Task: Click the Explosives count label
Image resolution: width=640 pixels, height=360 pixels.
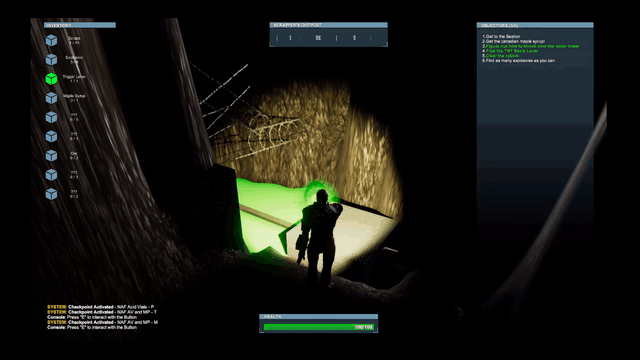Action: [x=74, y=60]
